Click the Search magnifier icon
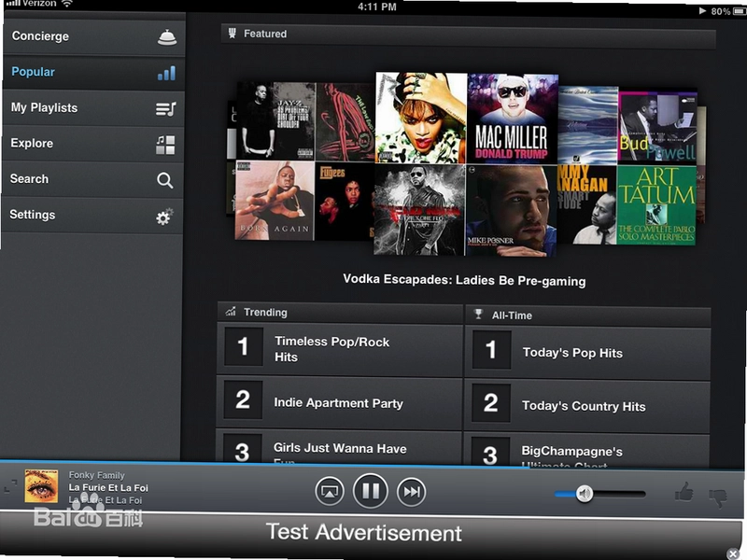The width and height of the screenshot is (747, 560). (165, 180)
